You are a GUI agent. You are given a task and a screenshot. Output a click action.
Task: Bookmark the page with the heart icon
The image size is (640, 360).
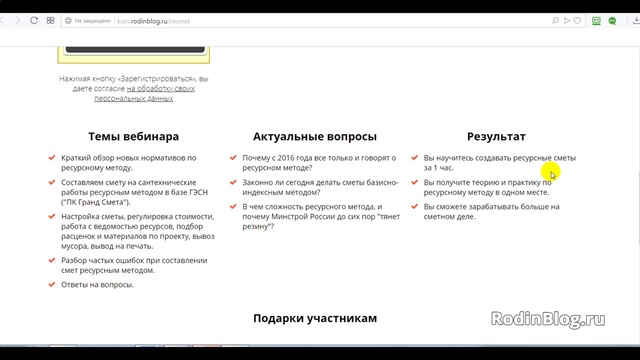(x=577, y=20)
